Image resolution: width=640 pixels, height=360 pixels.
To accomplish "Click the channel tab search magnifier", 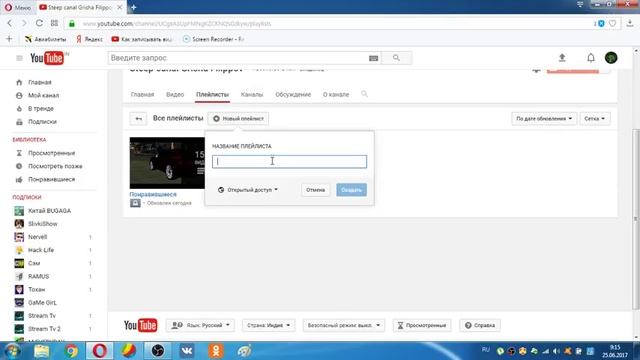I will (364, 94).
